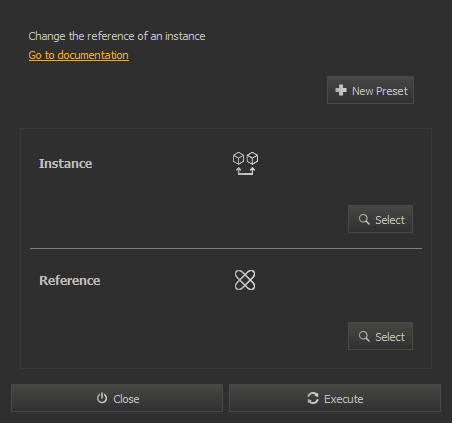The width and height of the screenshot is (452, 423).
Task: Click the 'New Preset' text label
Action: click(x=380, y=91)
